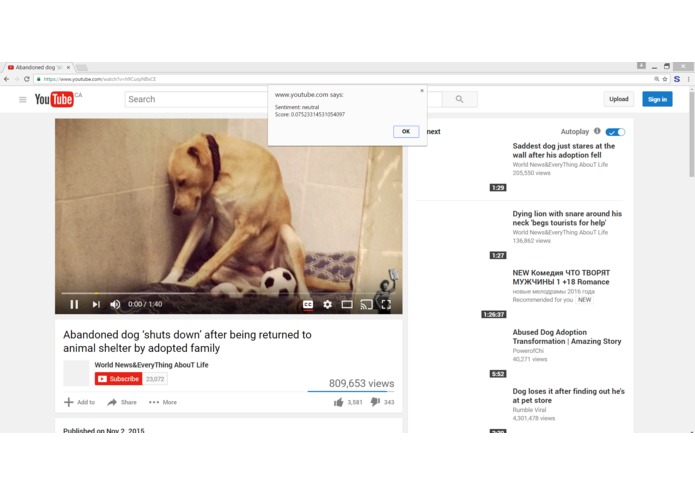This screenshot has height=494, width=695.
Task: Click thumbnail with 1:27 duration
Action: (x=462, y=234)
